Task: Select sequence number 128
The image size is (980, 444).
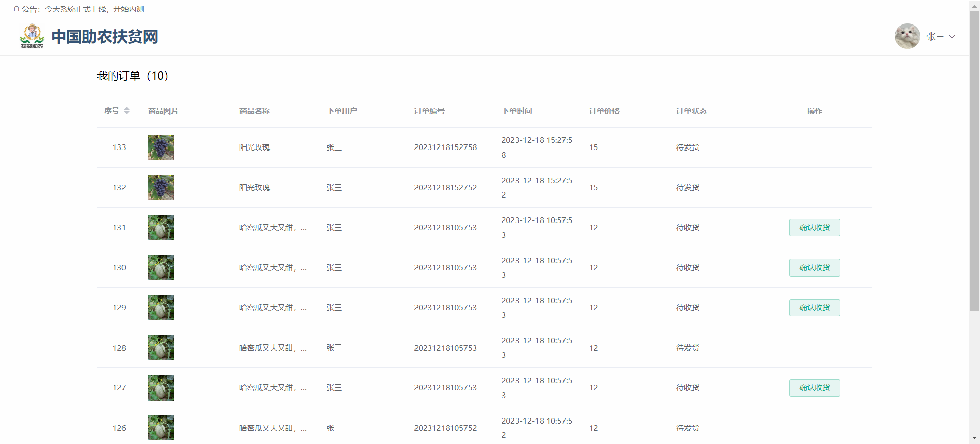Action: [119, 348]
